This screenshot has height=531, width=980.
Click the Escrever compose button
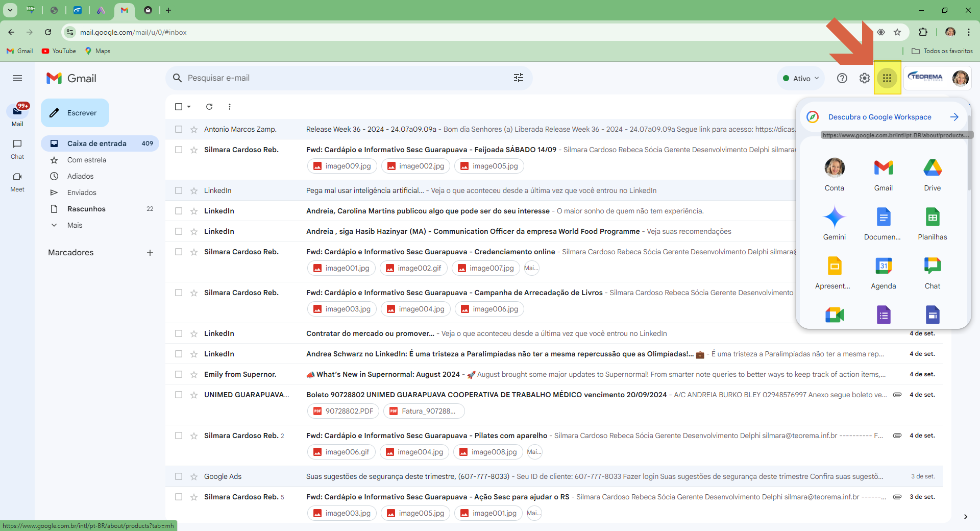pyautogui.click(x=75, y=113)
